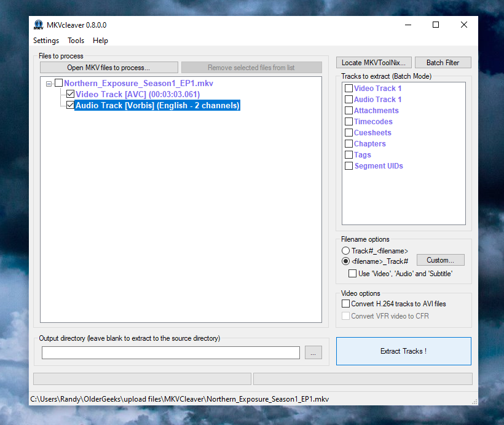Tick the Cuesheets batch checkbox
The width and height of the screenshot is (504, 425).
click(x=348, y=133)
